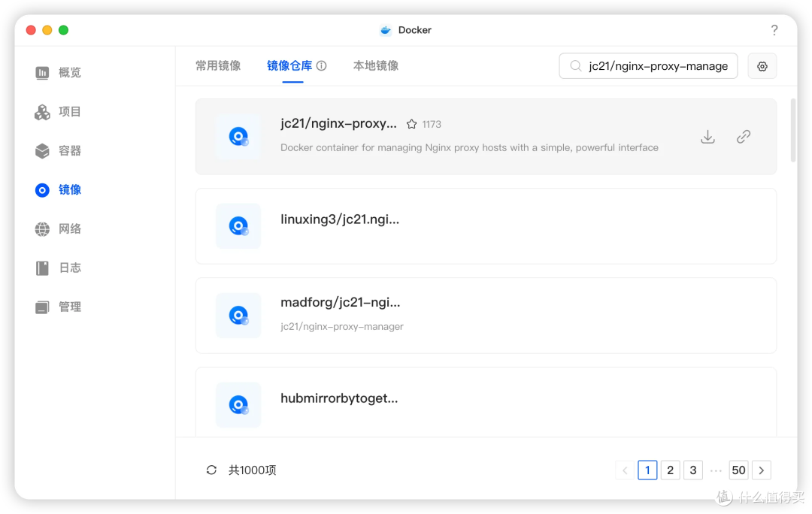The image size is (812, 514).
Task: Open the 日志 logs sidebar item
Action: [58, 268]
